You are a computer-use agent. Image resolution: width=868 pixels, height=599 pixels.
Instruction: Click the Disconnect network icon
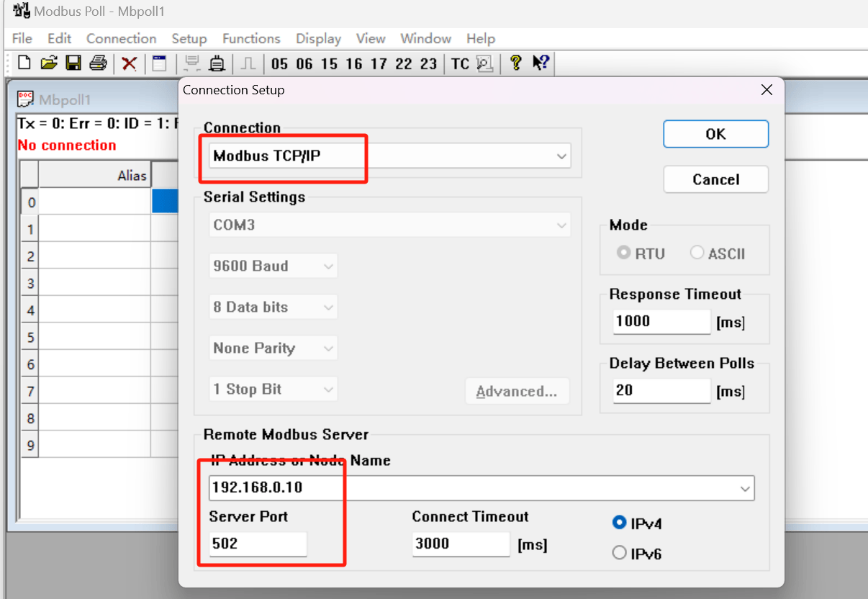192,63
